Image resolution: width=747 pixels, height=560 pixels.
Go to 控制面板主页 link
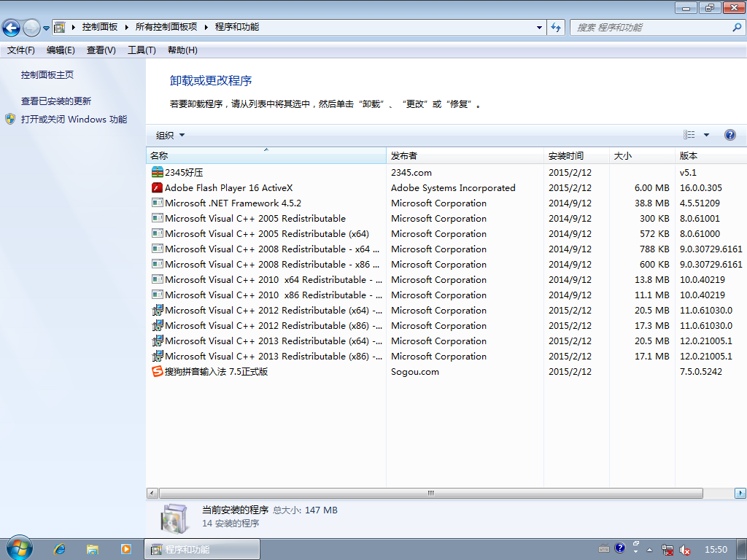(47, 75)
